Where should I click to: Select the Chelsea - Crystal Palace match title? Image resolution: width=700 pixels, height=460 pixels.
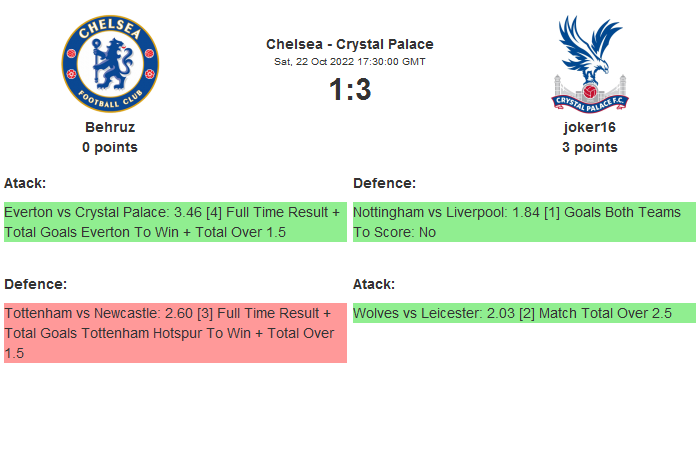[x=350, y=44]
